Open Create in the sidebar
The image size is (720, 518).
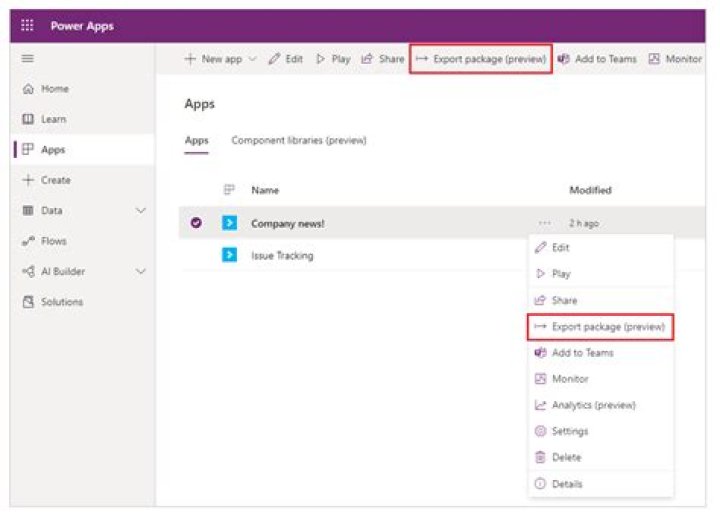(46, 180)
